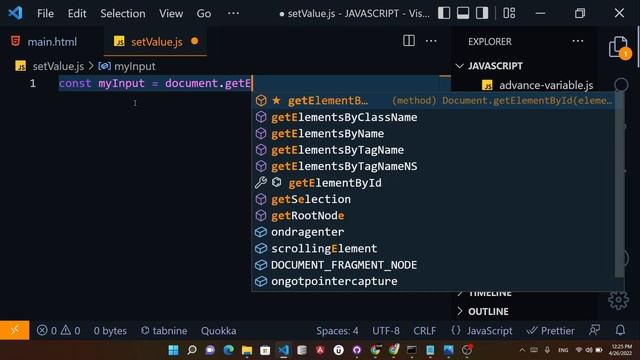Change line ending via CRLF
Screen dimensions: 640x360
pyautogui.click(x=424, y=331)
